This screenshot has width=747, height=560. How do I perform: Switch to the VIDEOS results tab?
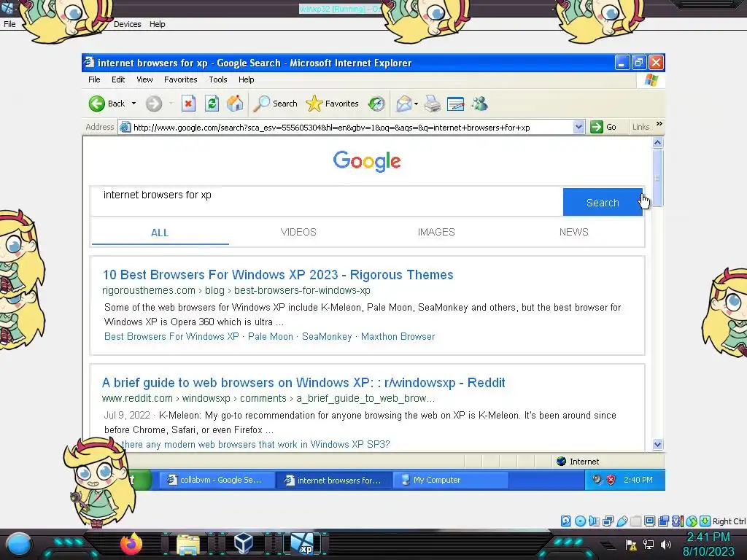click(298, 232)
